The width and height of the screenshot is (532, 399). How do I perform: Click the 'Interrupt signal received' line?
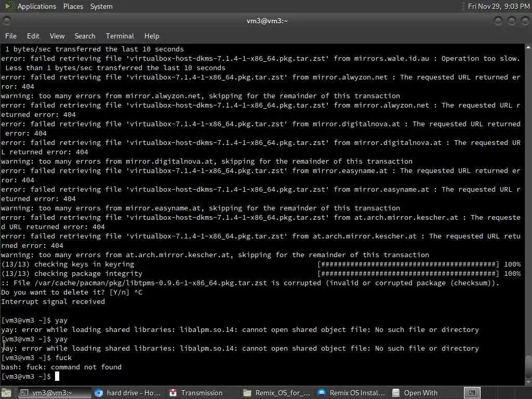coord(53,302)
